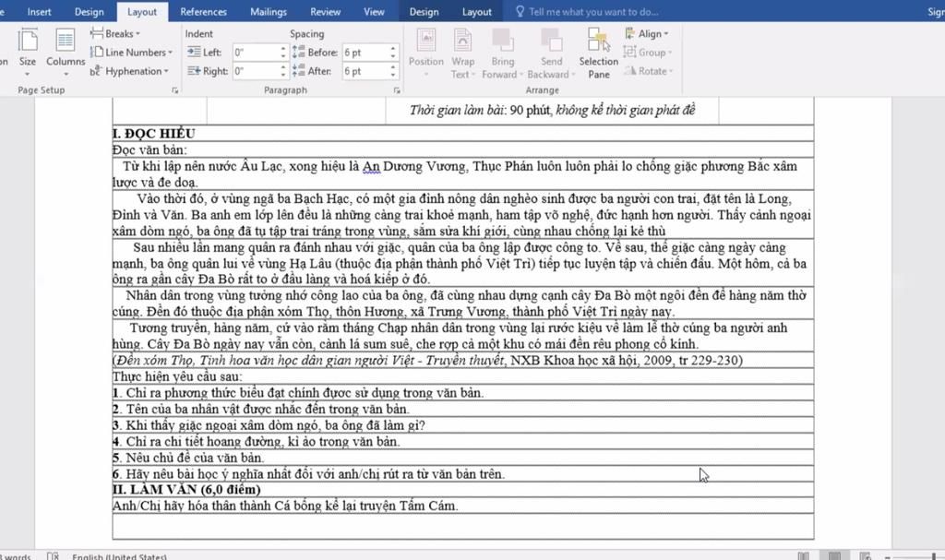The width and height of the screenshot is (945, 560).
Task: Click the Bring Forward icon
Action: pos(503,41)
